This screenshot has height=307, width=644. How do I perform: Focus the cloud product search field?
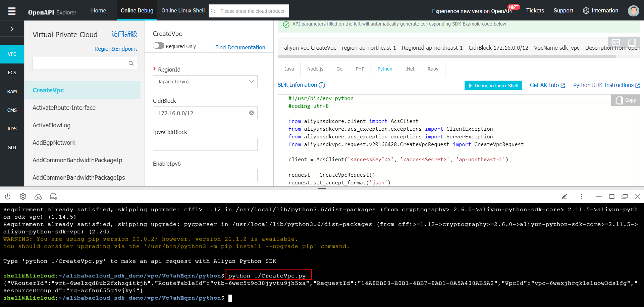click(252, 11)
